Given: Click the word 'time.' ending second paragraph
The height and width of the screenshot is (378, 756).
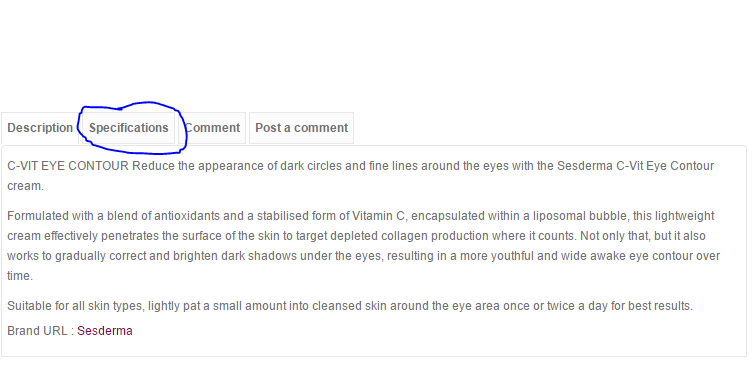Looking at the screenshot, I should 20,276.
